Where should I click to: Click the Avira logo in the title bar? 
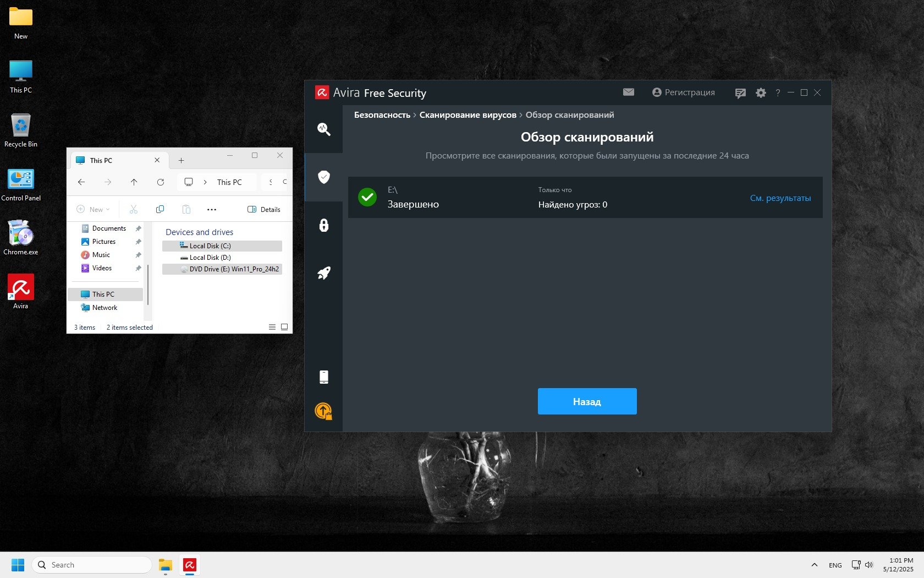pos(322,92)
